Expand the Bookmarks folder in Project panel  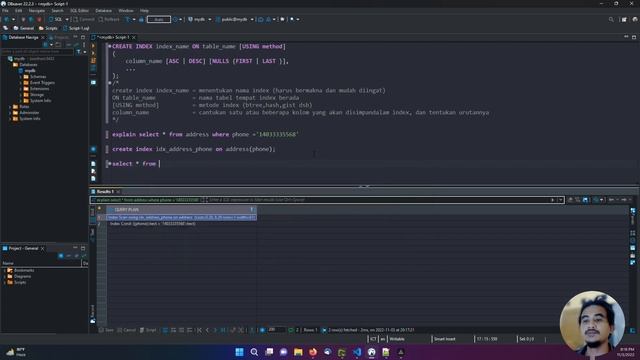click(4, 271)
